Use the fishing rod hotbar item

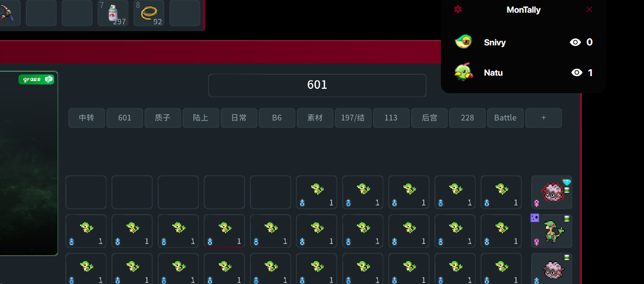(7, 13)
